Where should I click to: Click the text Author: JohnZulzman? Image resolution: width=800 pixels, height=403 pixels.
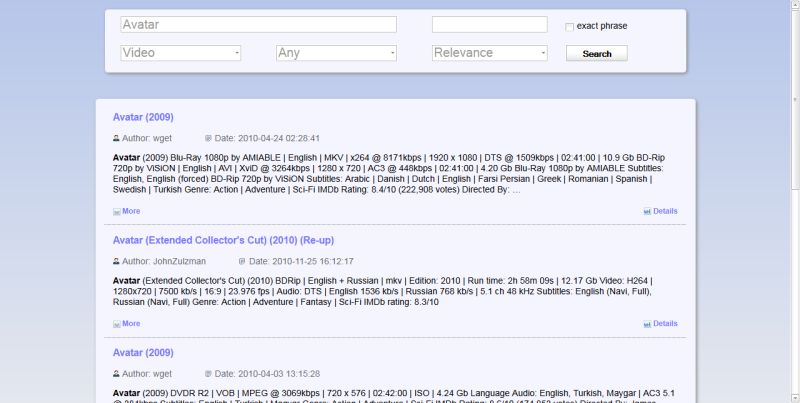tap(164, 261)
